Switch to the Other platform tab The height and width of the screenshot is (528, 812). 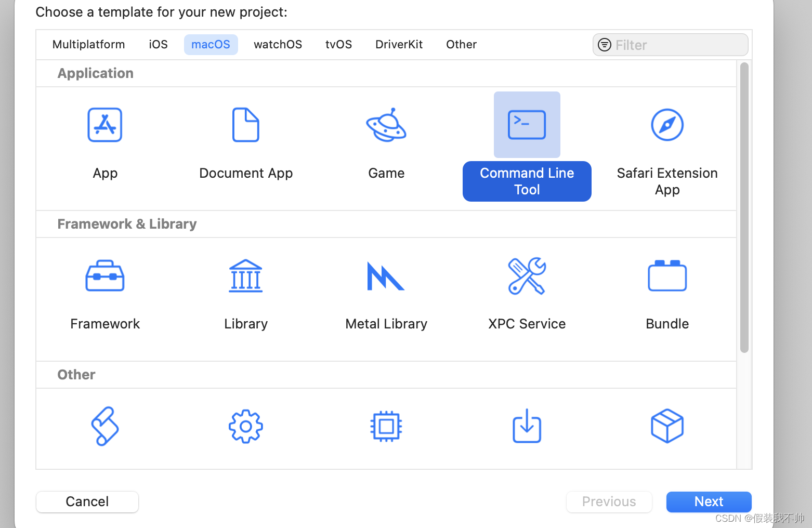pos(462,45)
